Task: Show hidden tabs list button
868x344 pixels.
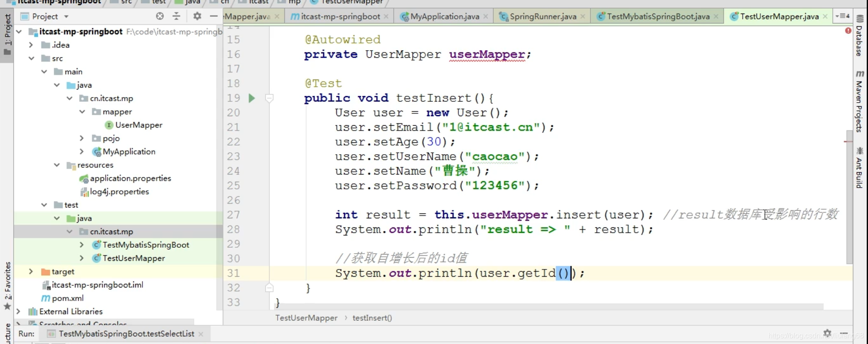Action: point(842,16)
